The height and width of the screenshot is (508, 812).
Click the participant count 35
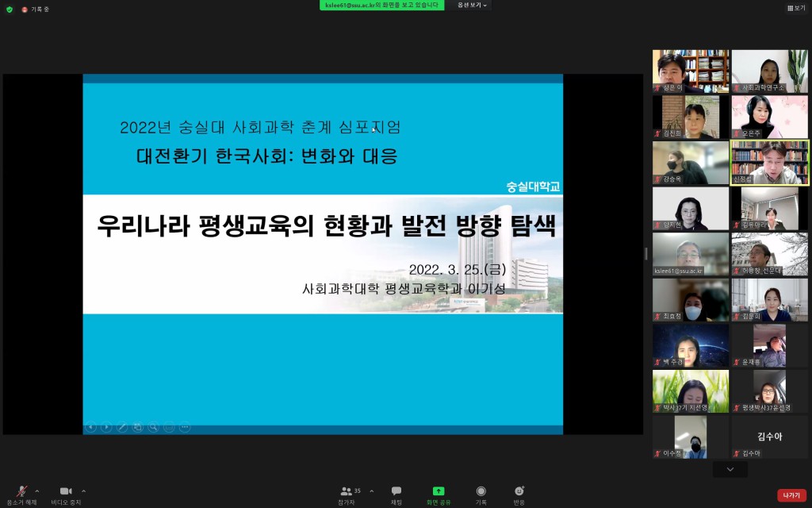358,491
